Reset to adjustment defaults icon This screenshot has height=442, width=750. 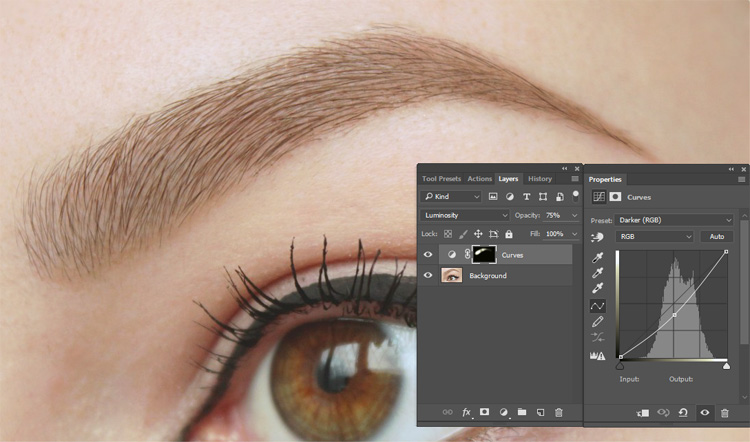point(683,412)
